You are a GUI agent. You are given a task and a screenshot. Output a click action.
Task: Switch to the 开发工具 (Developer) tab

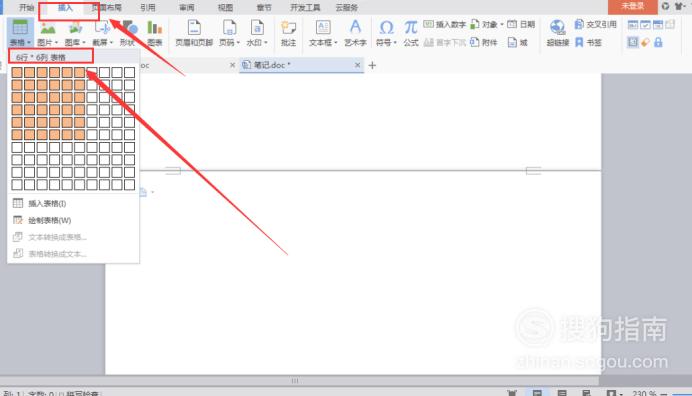pos(305,8)
